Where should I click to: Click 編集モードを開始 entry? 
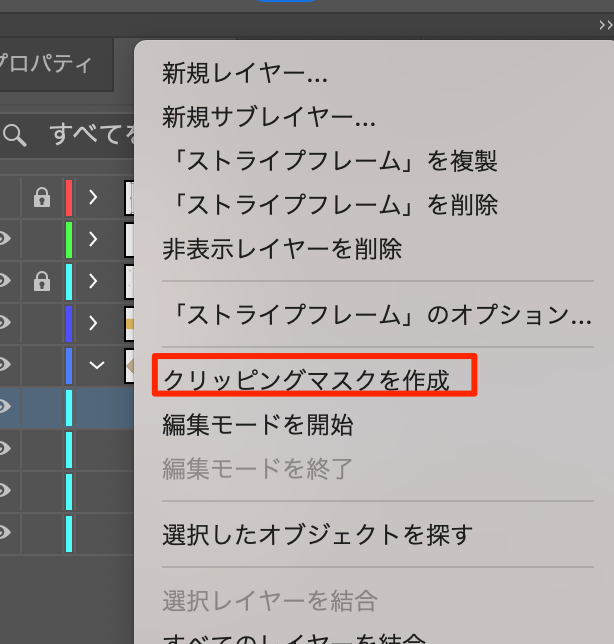[258, 425]
